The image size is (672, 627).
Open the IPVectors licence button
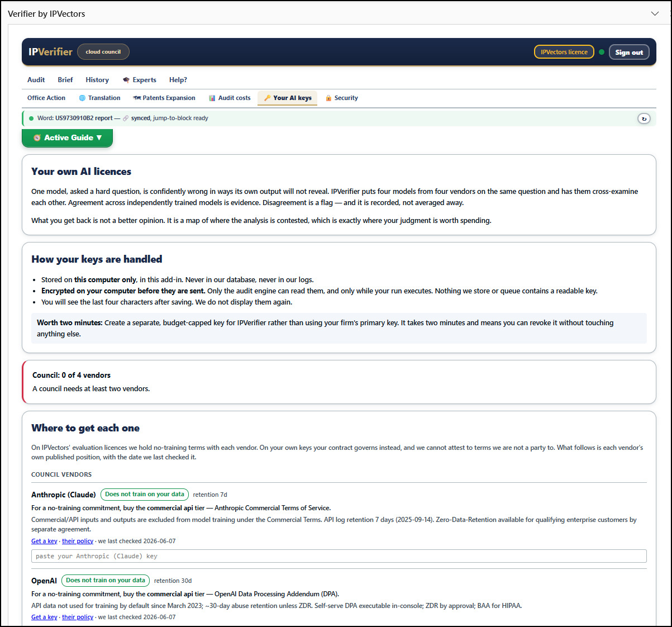click(564, 52)
